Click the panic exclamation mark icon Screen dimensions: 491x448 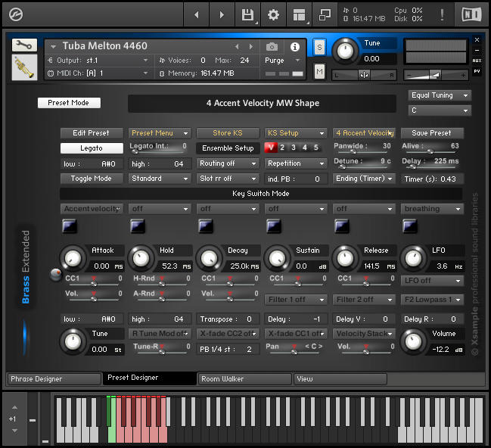tap(441, 14)
